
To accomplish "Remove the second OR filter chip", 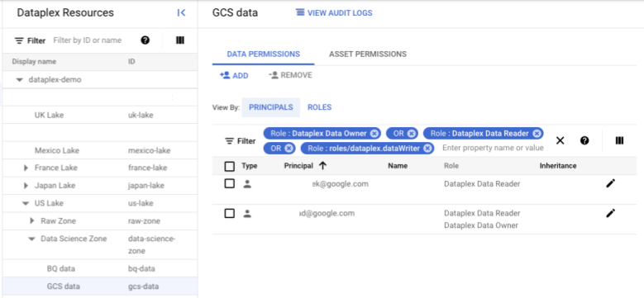I will pyautogui.click(x=289, y=148).
